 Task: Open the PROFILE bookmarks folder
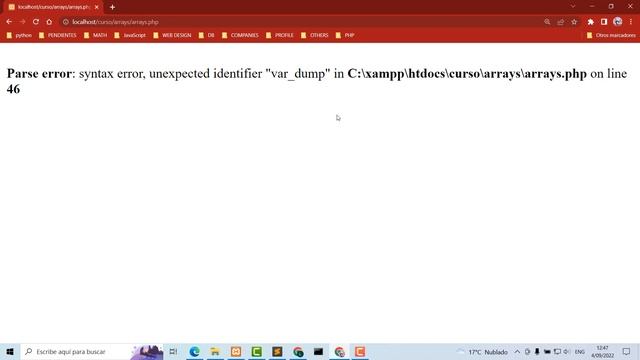click(280, 36)
